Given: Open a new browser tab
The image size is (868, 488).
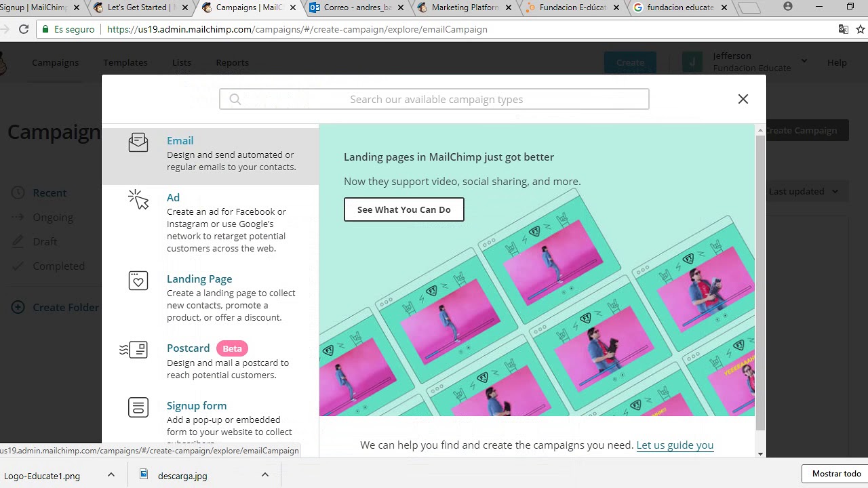Looking at the screenshot, I should [x=749, y=7].
